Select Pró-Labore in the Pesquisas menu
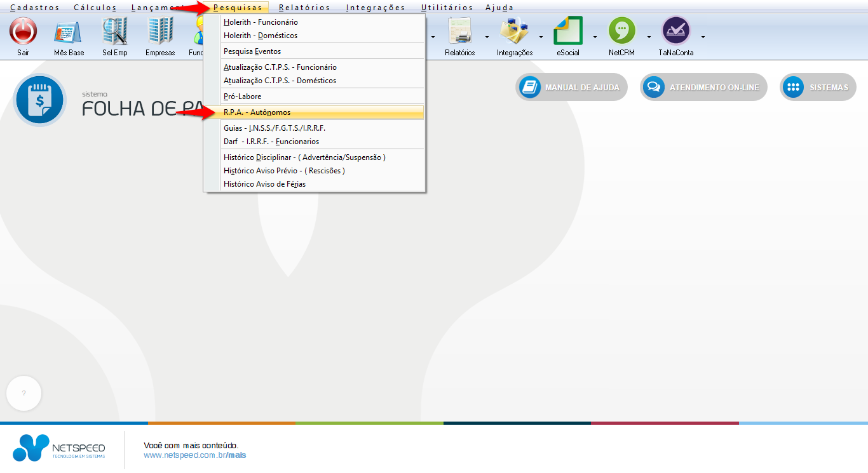This screenshot has height=473, width=868. [x=242, y=97]
